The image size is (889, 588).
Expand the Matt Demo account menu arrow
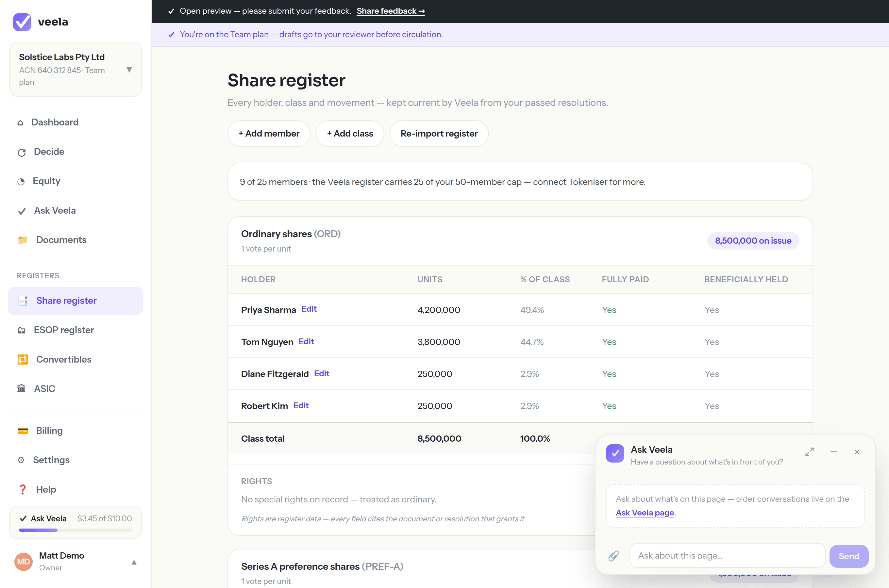134,562
